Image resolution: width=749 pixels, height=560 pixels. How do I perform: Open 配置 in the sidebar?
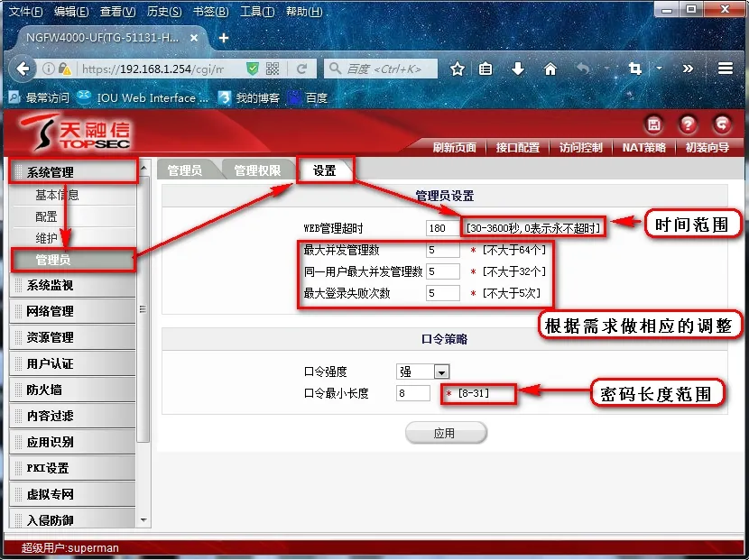[x=46, y=216]
